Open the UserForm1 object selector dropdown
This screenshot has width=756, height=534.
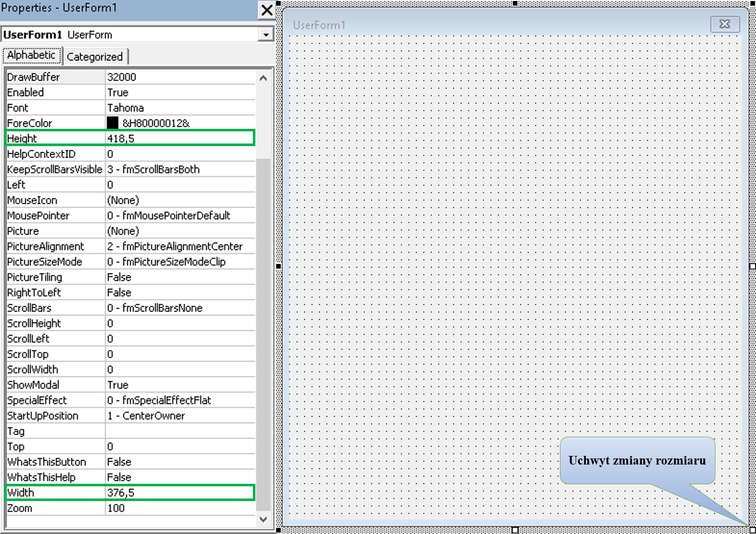click(266, 34)
